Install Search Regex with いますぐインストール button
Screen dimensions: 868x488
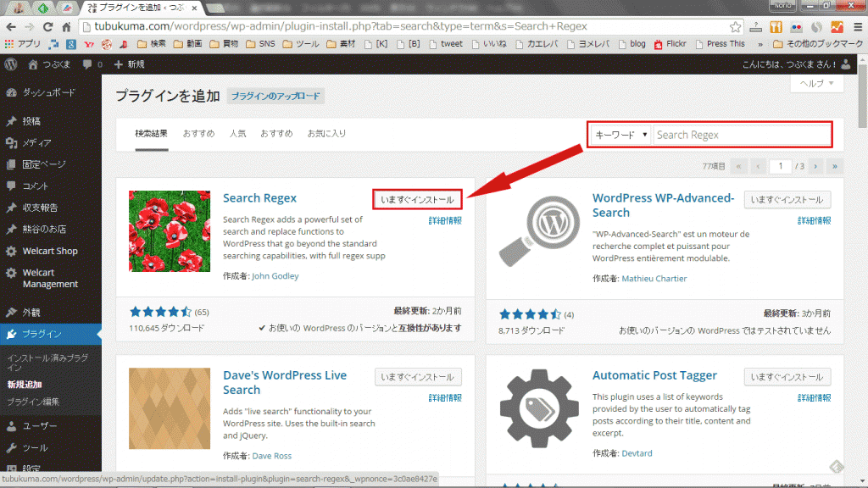[x=418, y=199]
